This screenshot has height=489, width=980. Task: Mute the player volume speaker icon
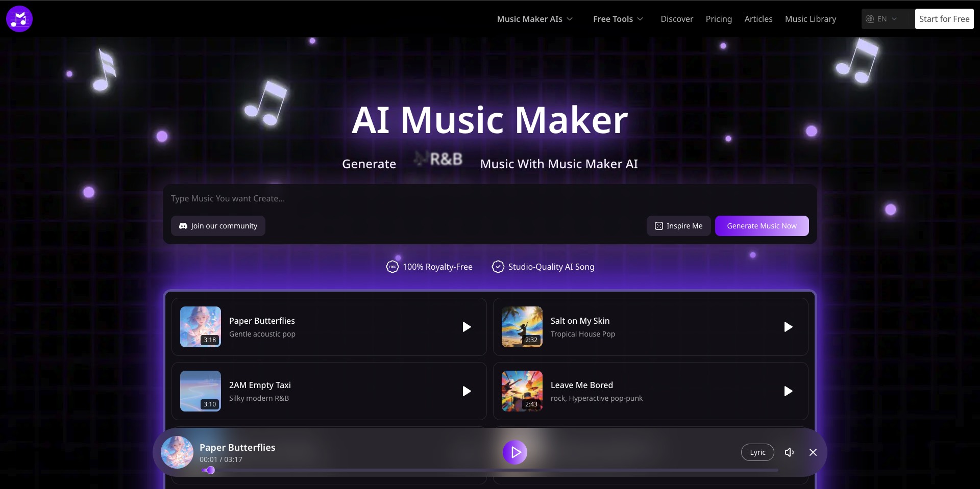[x=789, y=452]
